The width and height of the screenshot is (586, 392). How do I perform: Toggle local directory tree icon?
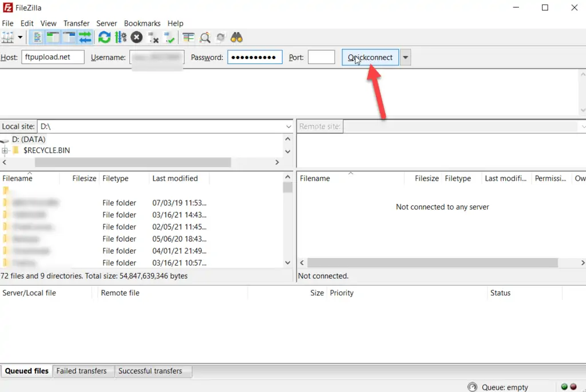[x=53, y=37]
